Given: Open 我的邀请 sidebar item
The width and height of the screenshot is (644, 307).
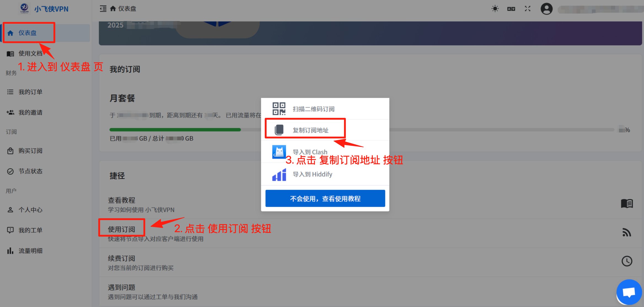Looking at the screenshot, I should (30, 112).
